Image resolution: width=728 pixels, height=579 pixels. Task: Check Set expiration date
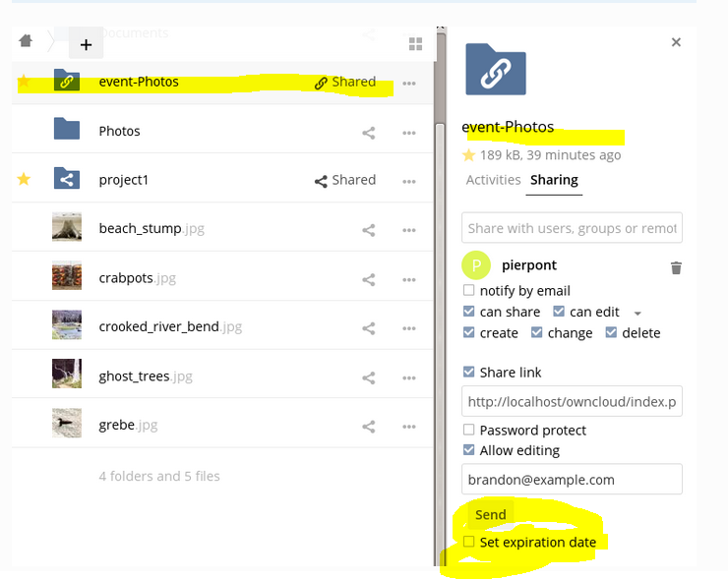469,543
